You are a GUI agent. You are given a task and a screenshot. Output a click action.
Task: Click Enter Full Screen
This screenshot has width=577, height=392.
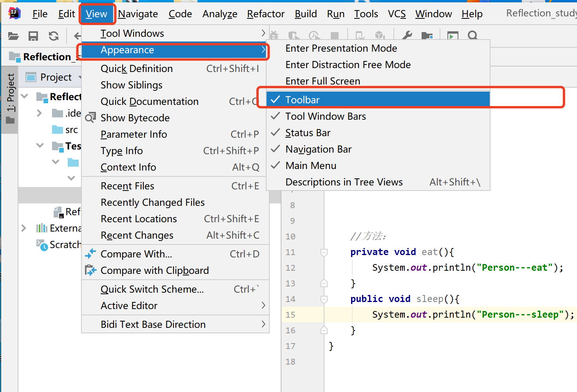[323, 81]
